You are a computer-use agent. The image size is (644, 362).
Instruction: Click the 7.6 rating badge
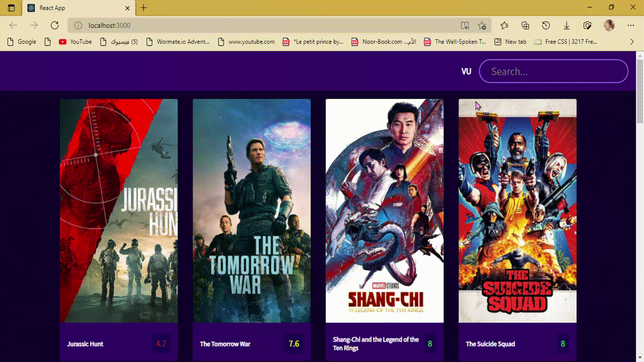pyautogui.click(x=294, y=344)
